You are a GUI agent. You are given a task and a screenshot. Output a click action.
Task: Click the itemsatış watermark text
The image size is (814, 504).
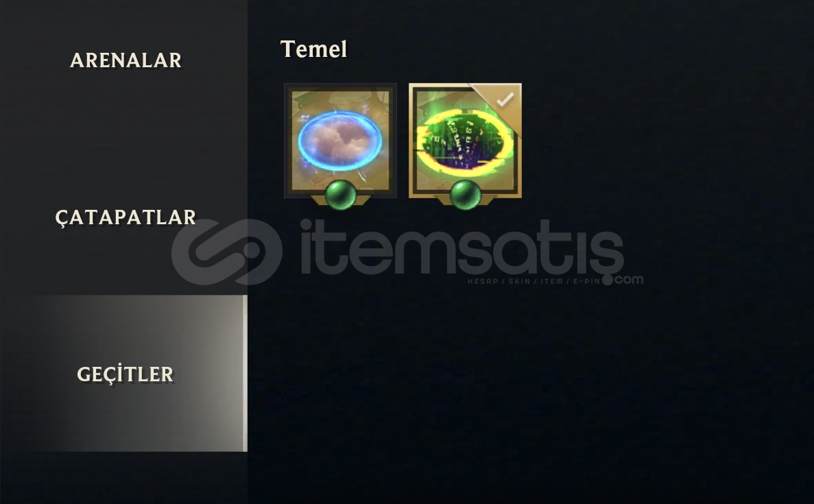click(x=462, y=247)
